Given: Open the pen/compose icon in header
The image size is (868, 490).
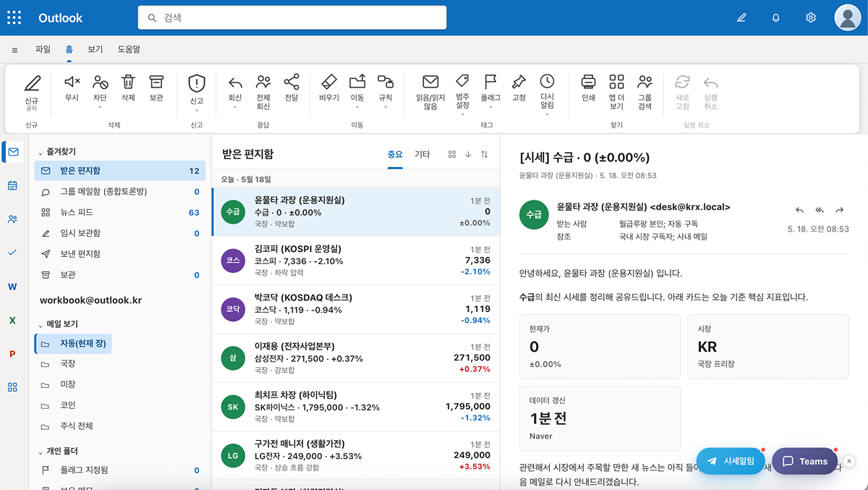Looking at the screenshot, I should click(741, 17).
